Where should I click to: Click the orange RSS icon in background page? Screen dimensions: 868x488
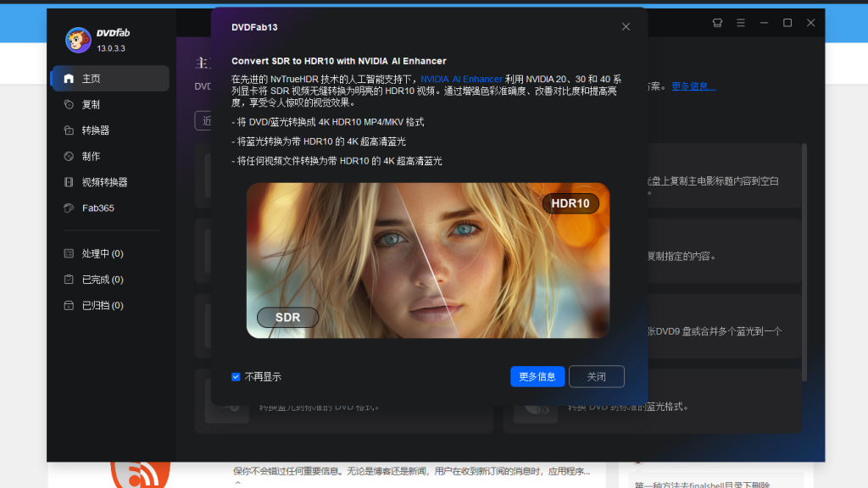[x=141, y=474]
